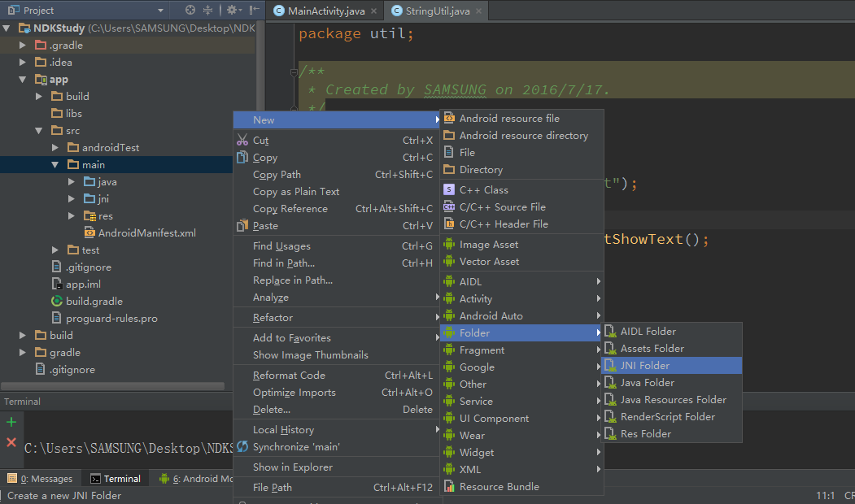
Task: Click the Project panel horizontal scrollbar
Action: pyautogui.click(x=113, y=386)
